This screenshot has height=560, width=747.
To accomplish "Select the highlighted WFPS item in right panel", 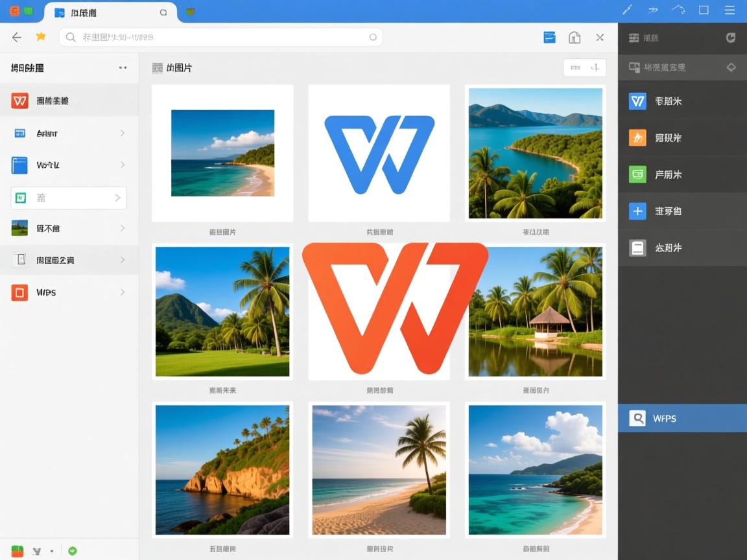I will point(682,419).
